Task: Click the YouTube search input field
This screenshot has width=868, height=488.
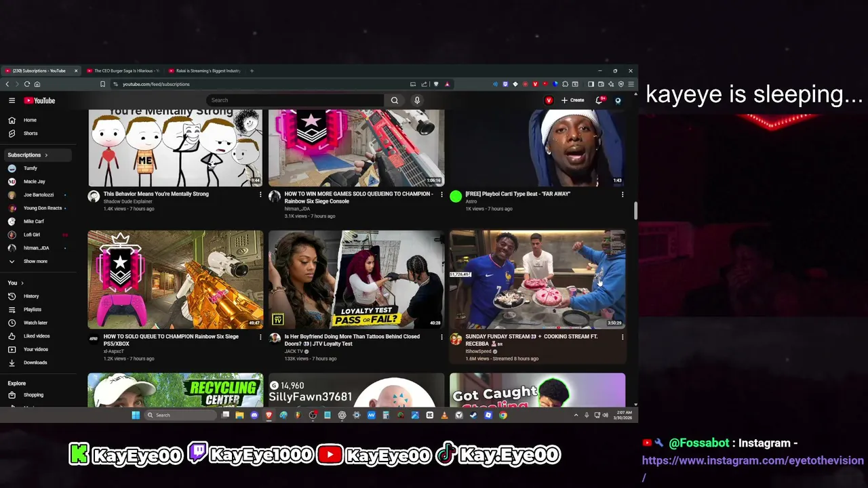Action: [x=295, y=100]
